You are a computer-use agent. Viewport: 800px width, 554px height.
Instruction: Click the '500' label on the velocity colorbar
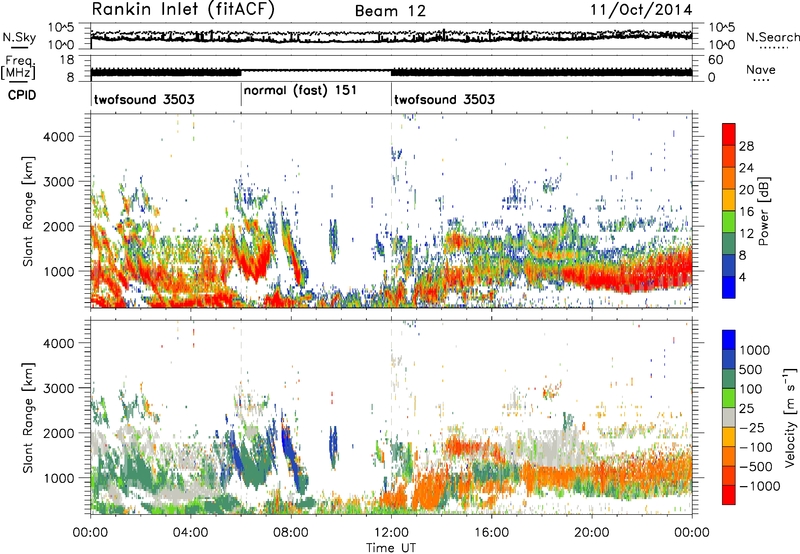750,369
